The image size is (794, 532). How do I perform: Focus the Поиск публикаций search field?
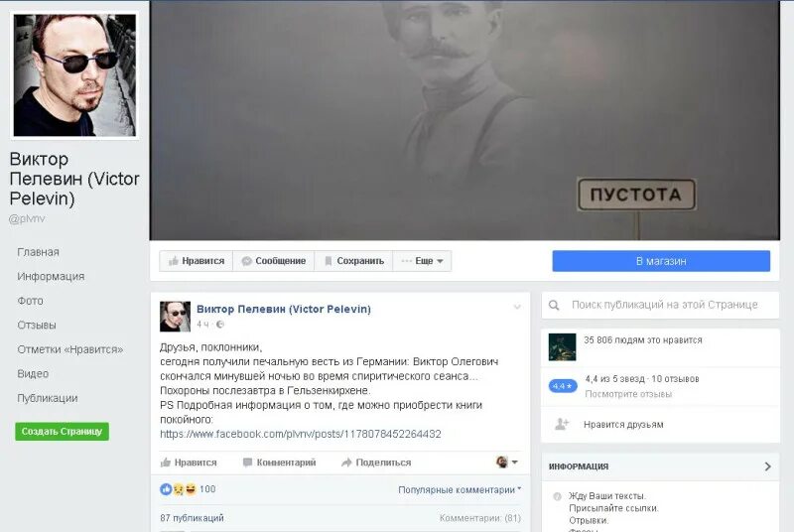660,305
